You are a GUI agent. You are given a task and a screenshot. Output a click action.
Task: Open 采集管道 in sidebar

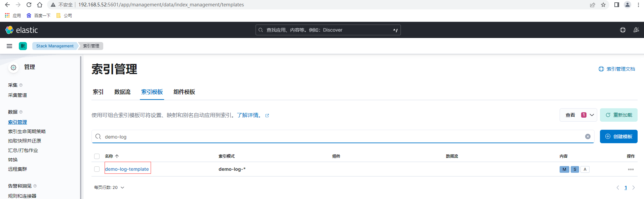pyautogui.click(x=17, y=95)
